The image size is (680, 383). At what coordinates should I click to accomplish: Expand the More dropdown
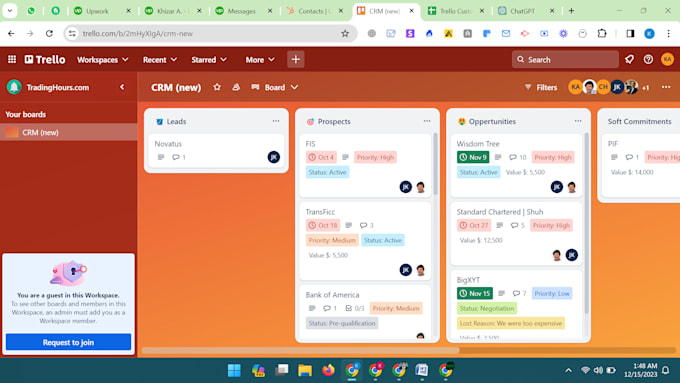coord(260,60)
